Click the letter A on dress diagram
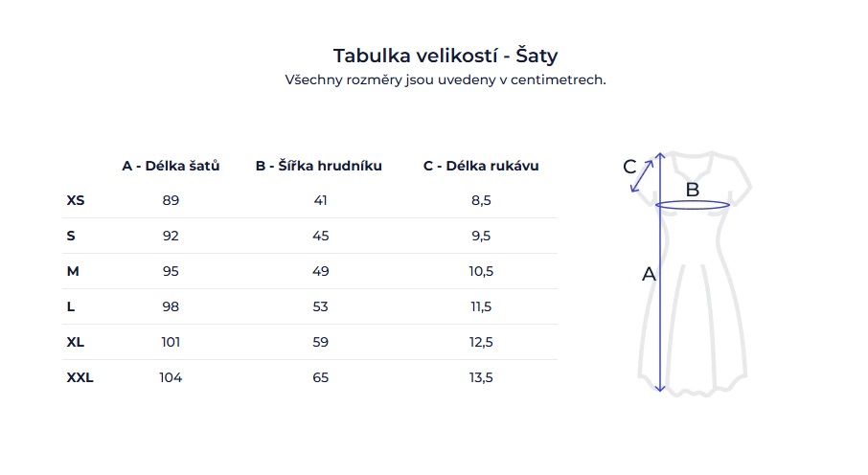This screenshot has width=868, height=475. pos(649,275)
